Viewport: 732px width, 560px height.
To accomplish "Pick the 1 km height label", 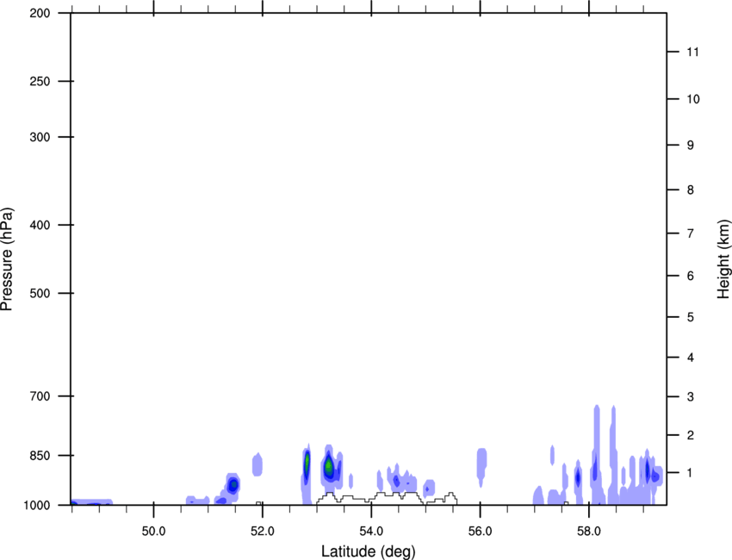I will pos(691,473).
